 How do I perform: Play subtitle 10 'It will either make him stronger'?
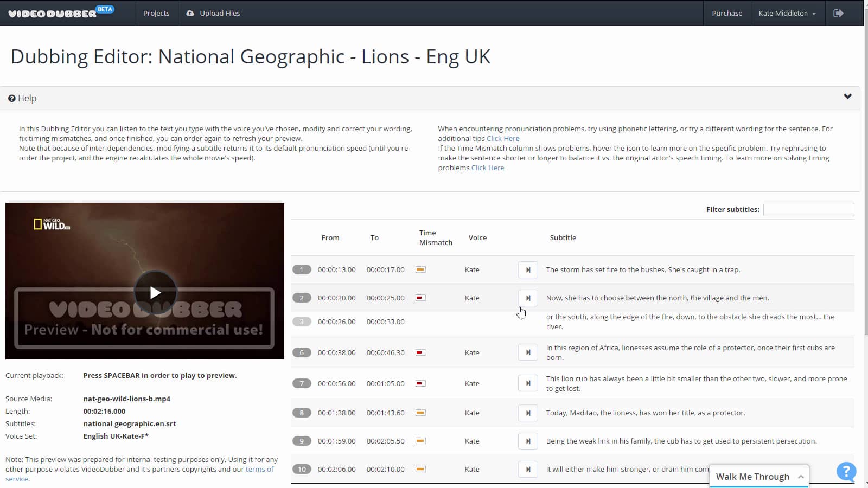click(x=528, y=469)
